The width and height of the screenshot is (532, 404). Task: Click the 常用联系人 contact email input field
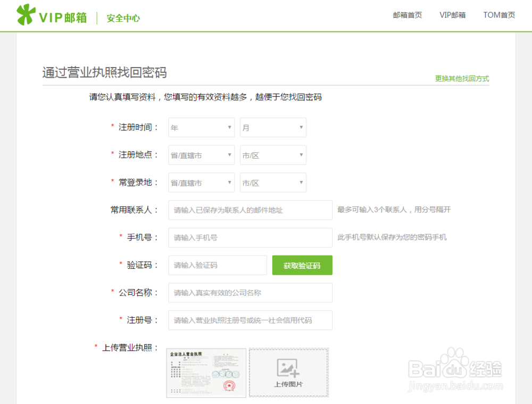[250, 210]
